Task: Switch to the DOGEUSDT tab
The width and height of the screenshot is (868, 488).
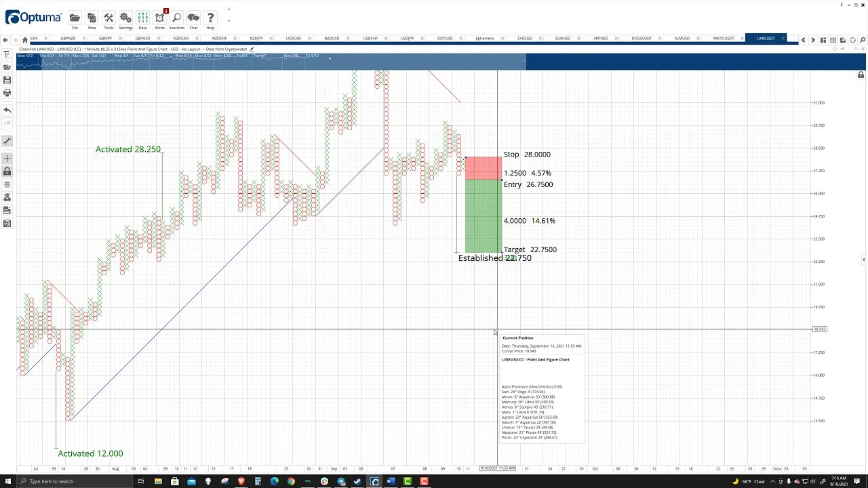Action: [642, 39]
